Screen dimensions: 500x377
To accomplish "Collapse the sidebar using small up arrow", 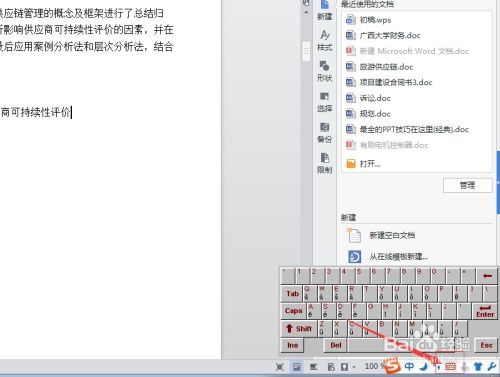I will click(306, 12).
